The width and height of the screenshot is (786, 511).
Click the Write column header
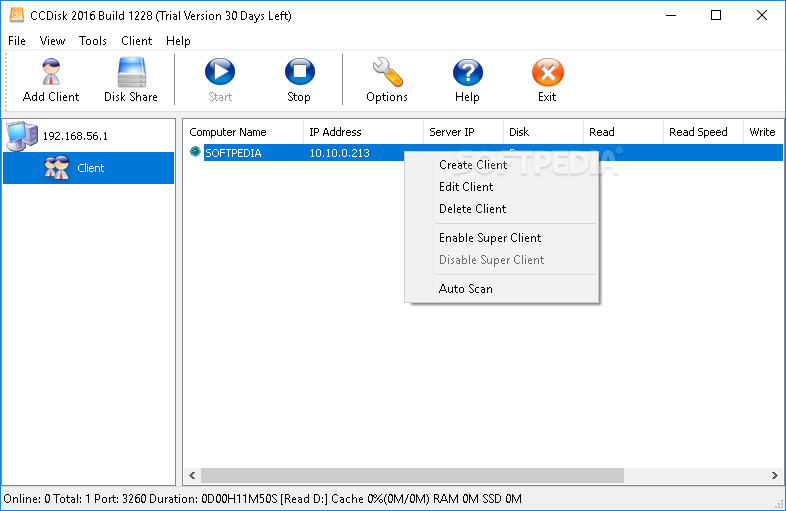coord(763,132)
